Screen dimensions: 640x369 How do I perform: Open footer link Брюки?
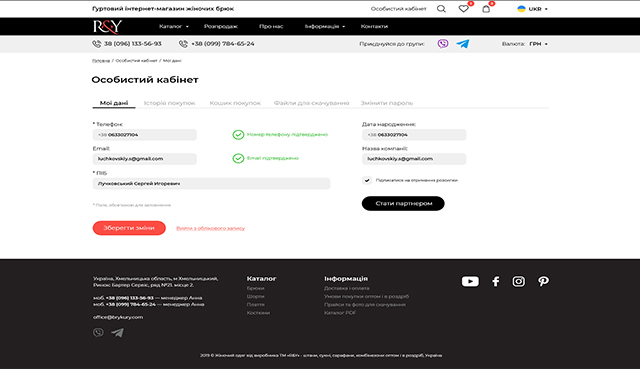pyautogui.click(x=256, y=288)
